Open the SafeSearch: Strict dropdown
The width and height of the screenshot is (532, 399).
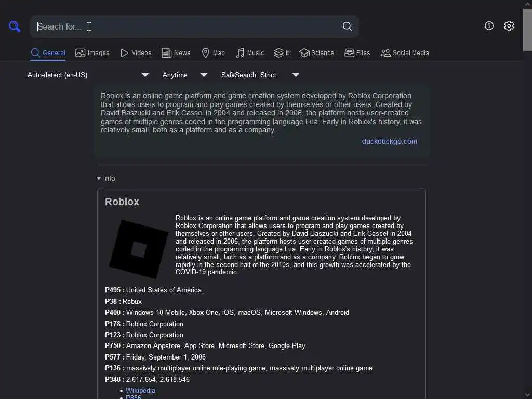[x=260, y=75]
